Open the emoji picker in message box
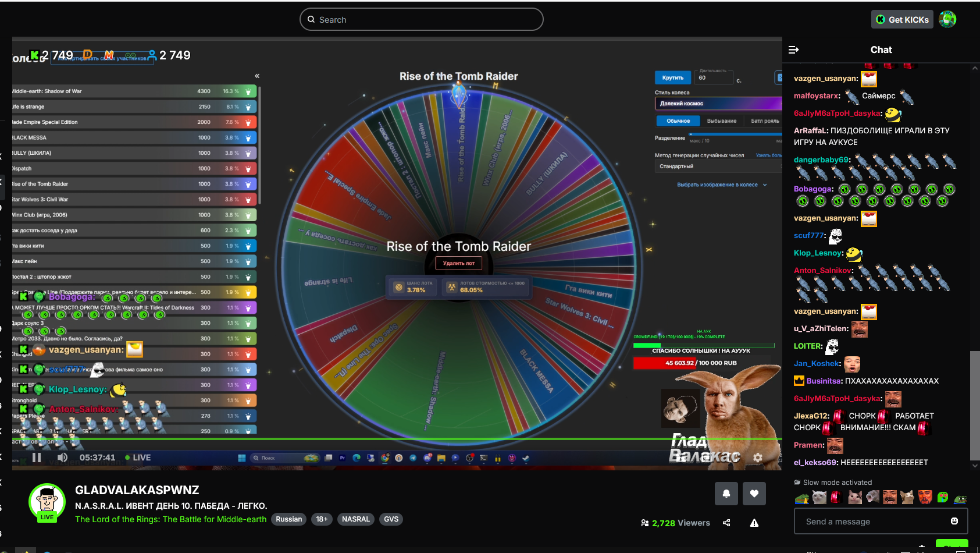This screenshot has width=980, height=553. [x=954, y=521]
